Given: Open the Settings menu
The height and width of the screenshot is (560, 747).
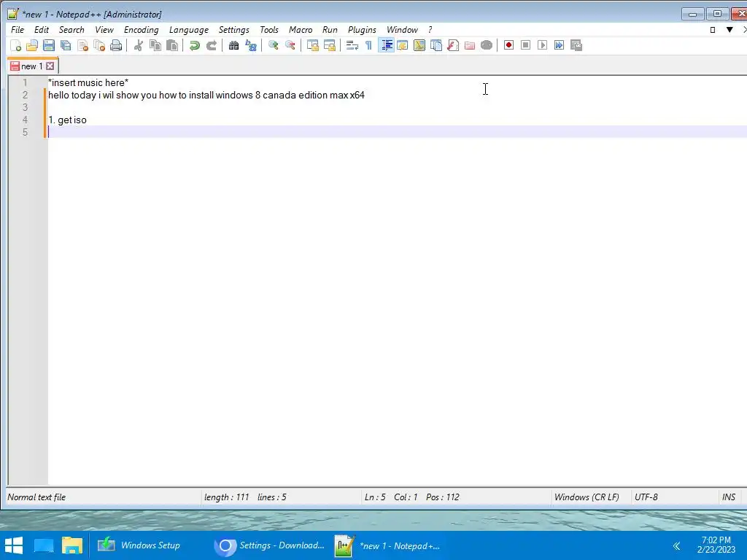Looking at the screenshot, I should tap(234, 29).
